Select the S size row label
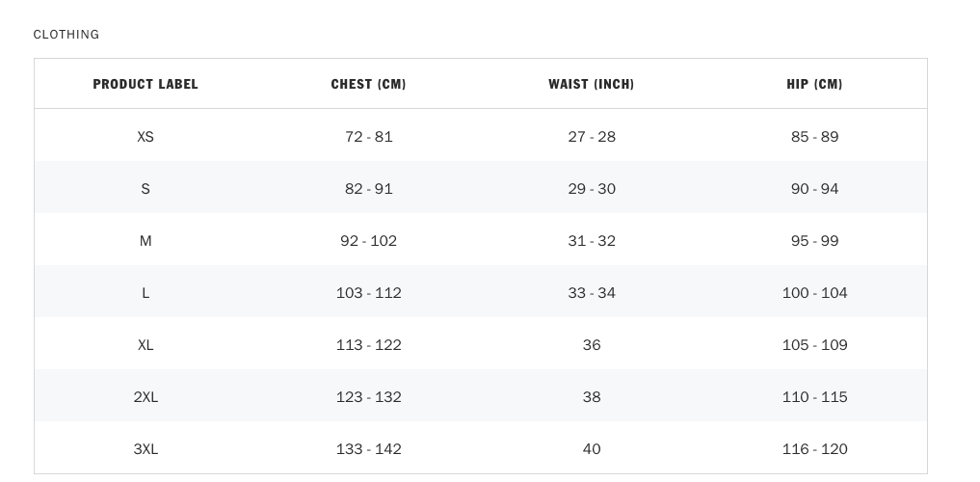Viewport: 980px width, 482px height. [x=146, y=189]
